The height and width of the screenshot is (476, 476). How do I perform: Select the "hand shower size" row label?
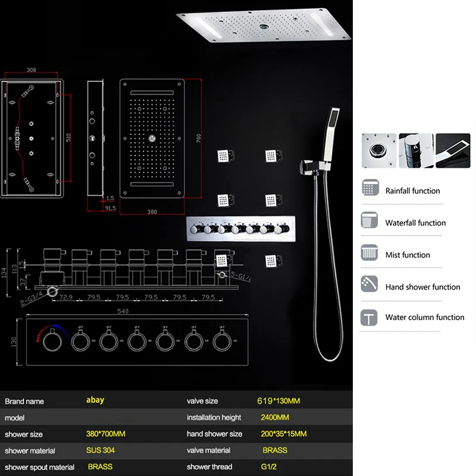click(x=214, y=434)
